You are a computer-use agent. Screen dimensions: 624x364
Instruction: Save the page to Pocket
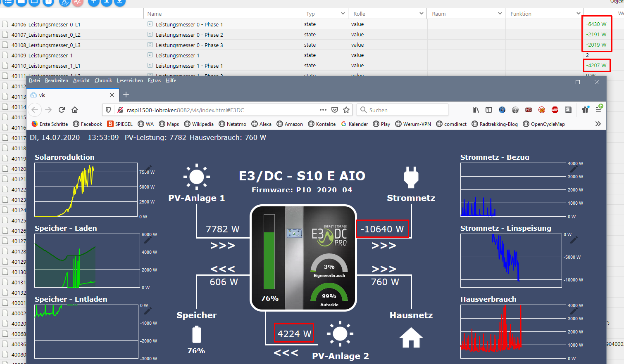pyautogui.click(x=335, y=110)
